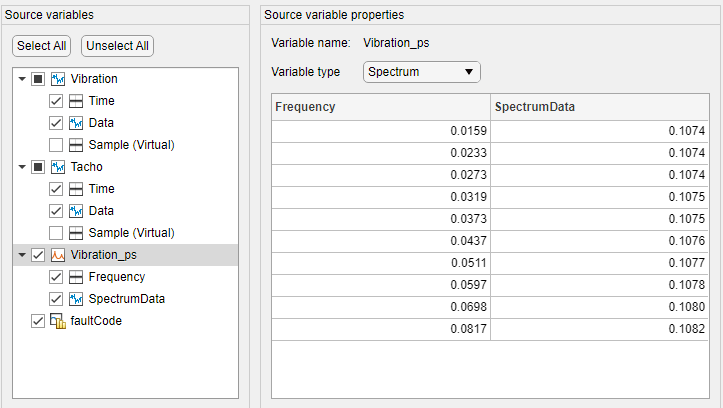Click the Data signal icon under Tacho

pyautogui.click(x=76, y=211)
